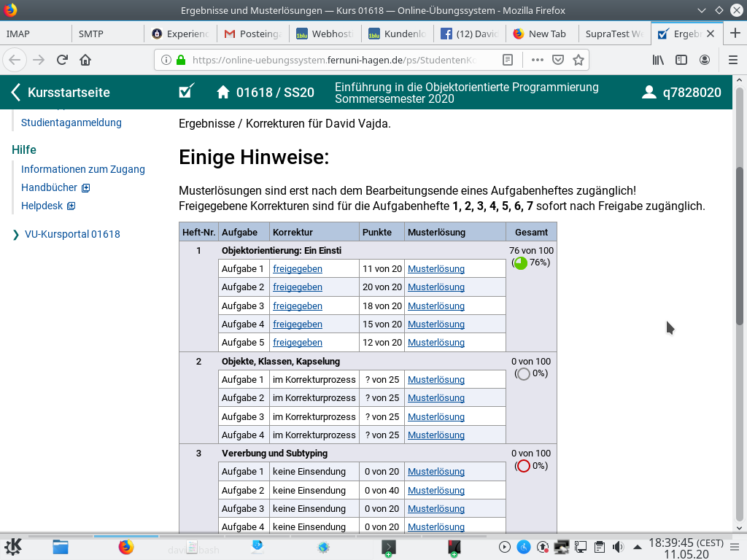The width and height of the screenshot is (747, 560).
Task: Bookmark this page with the star icon
Action: [x=578, y=60]
